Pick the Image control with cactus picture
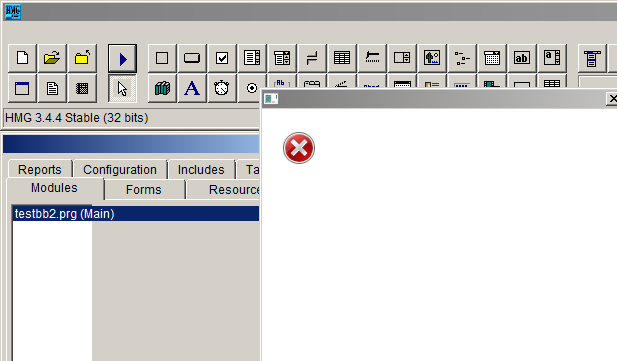 [432, 58]
